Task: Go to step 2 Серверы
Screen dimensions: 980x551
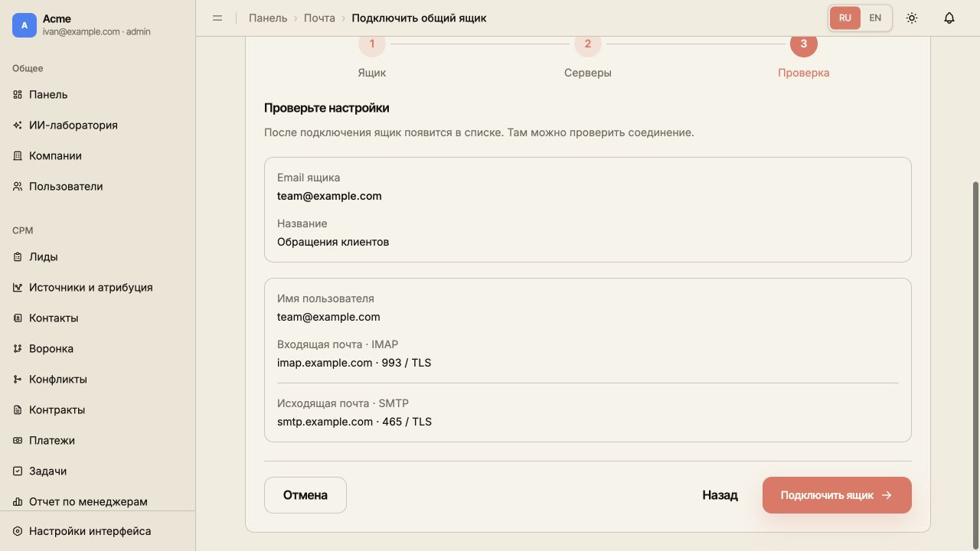Action: click(588, 57)
